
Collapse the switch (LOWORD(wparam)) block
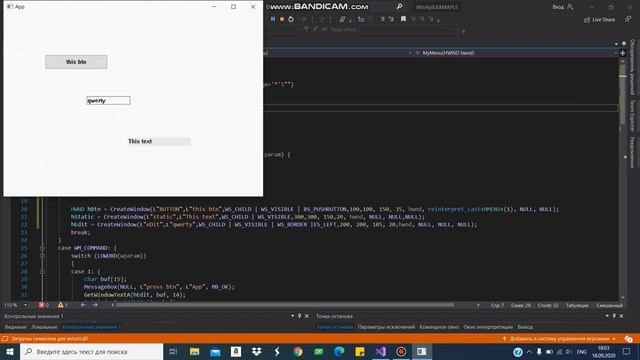click(42, 256)
